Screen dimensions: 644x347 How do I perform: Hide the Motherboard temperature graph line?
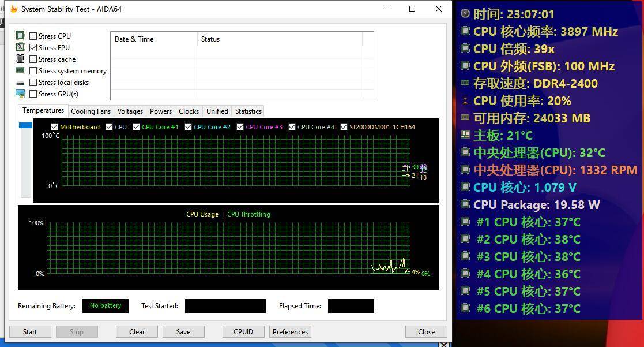click(54, 126)
